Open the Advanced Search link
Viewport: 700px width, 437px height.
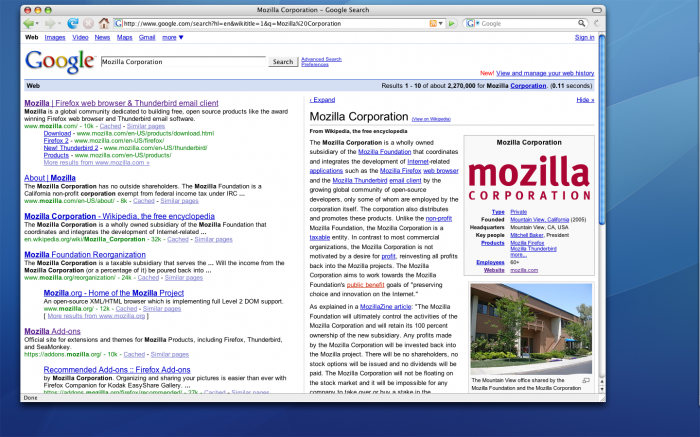[x=321, y=59]
